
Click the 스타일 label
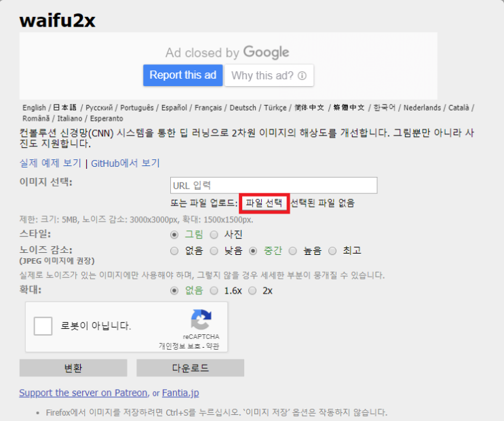35,233
